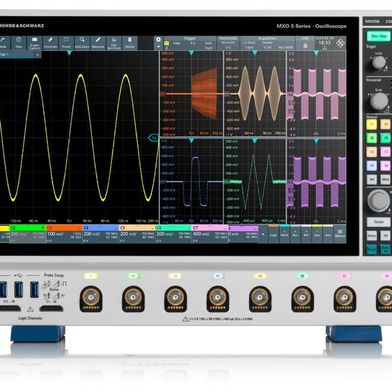
Task: Open the teal C6 channel signal bar
Action: tap(173, 234)
